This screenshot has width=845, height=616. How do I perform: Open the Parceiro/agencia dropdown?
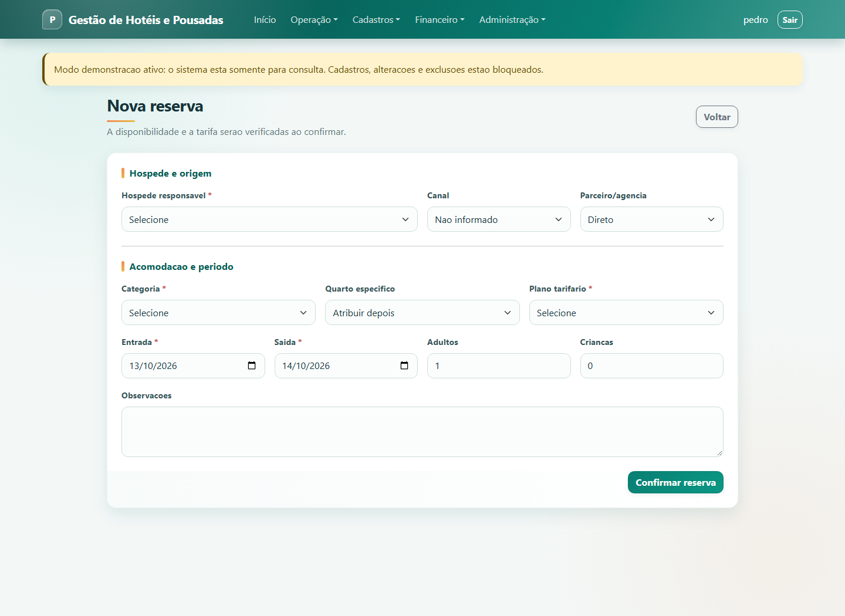point(651,219)
